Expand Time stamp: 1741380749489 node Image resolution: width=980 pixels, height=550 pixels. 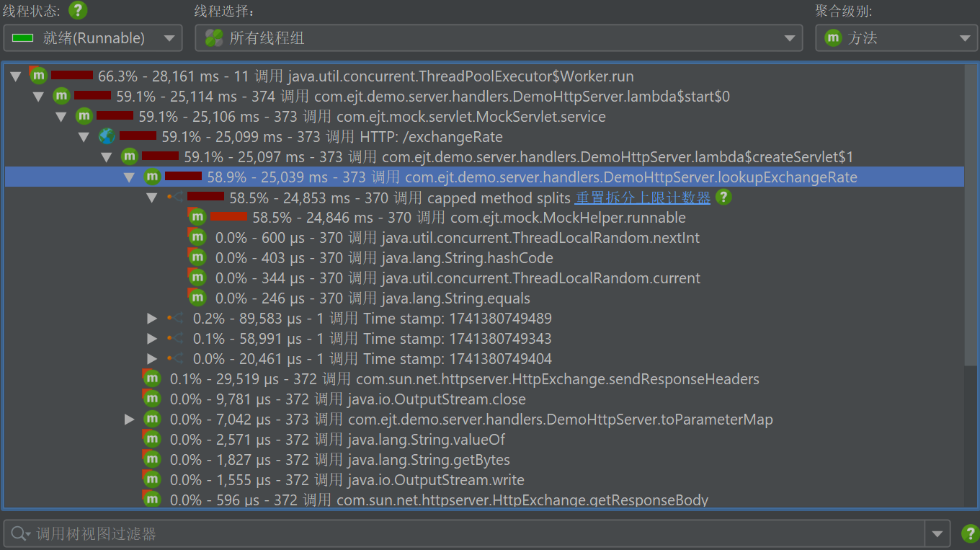point(151,319)
